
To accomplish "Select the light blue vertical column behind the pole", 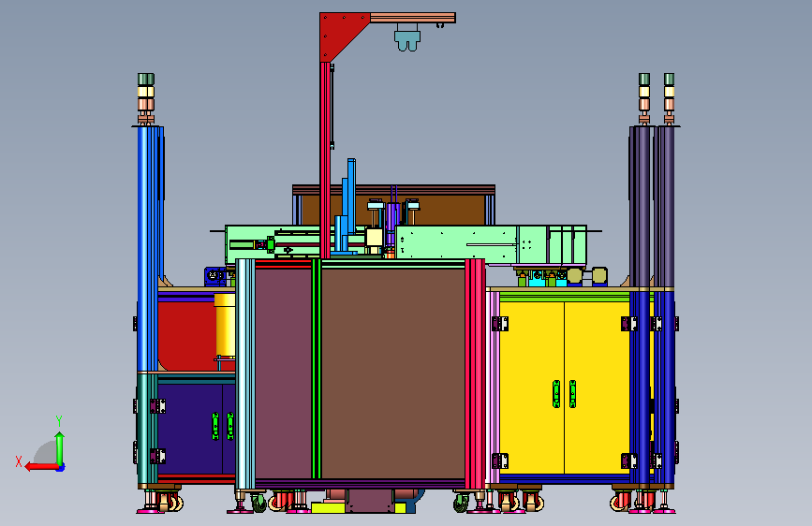I will coord(351,196).
